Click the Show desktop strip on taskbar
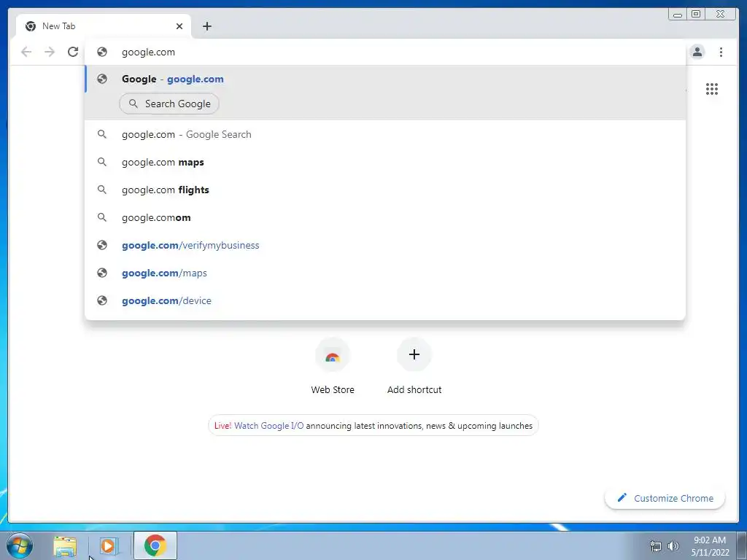 pos(742,545)
